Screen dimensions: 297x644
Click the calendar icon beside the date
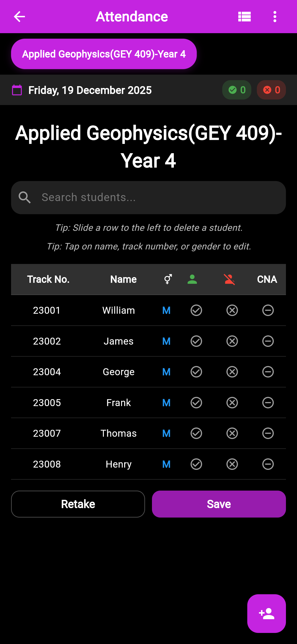(x=17, y=90)
